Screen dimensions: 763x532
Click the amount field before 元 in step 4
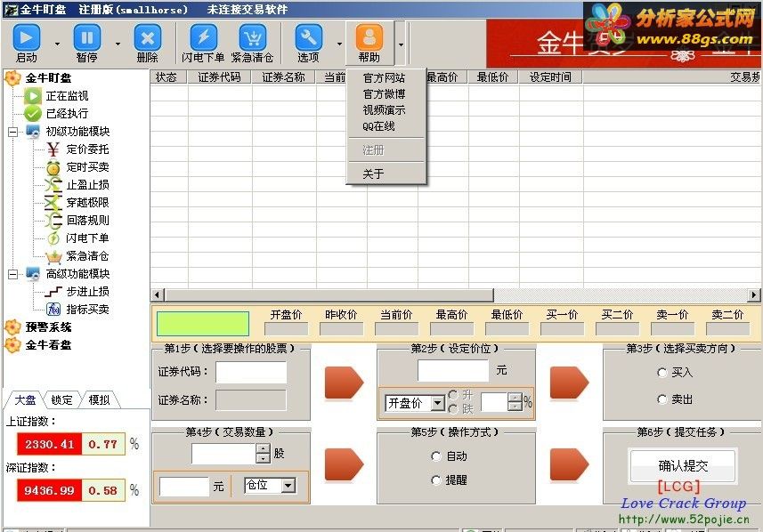click(x=184, y=487)
